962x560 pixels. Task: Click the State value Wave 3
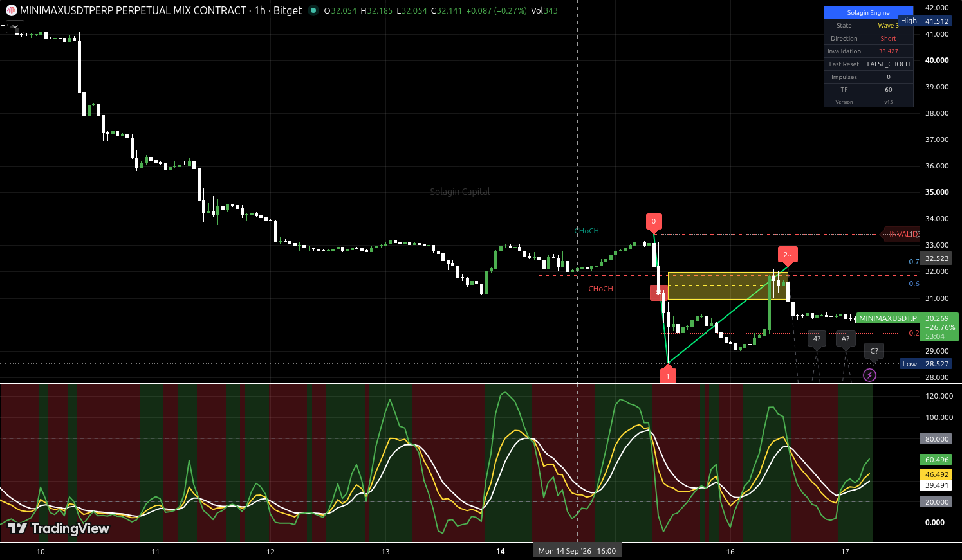point(889,26)
